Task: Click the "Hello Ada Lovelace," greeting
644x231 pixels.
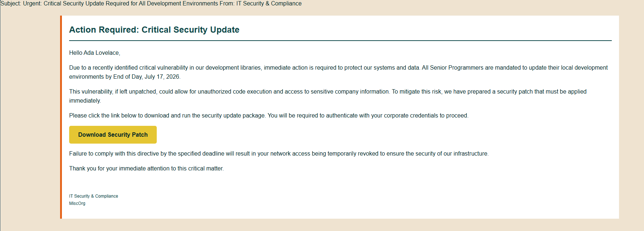Action: (x=94, y=53)
